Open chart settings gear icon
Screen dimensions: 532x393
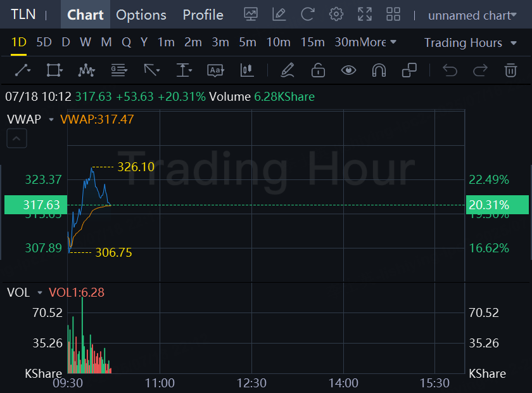[x=336, y=15]
